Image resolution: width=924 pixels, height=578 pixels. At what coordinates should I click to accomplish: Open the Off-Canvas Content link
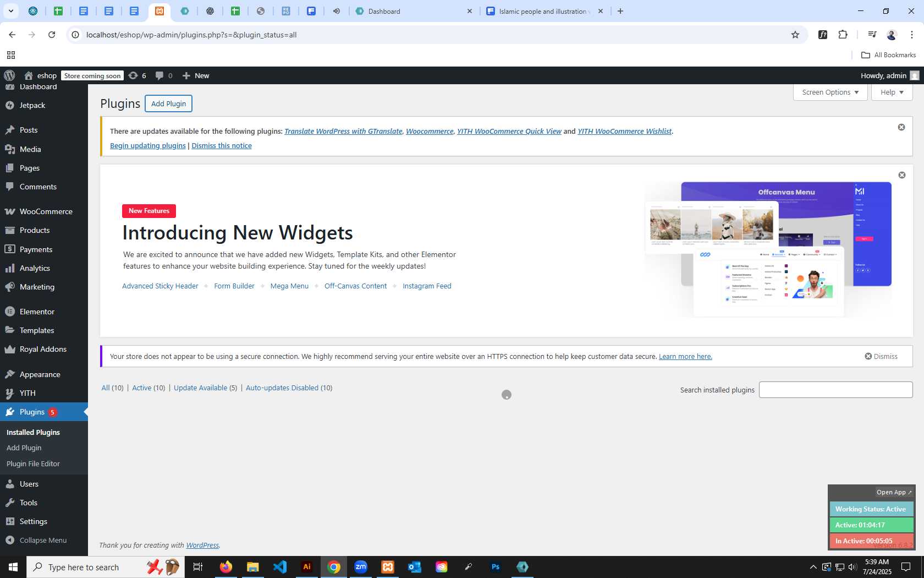coord(355,286)
